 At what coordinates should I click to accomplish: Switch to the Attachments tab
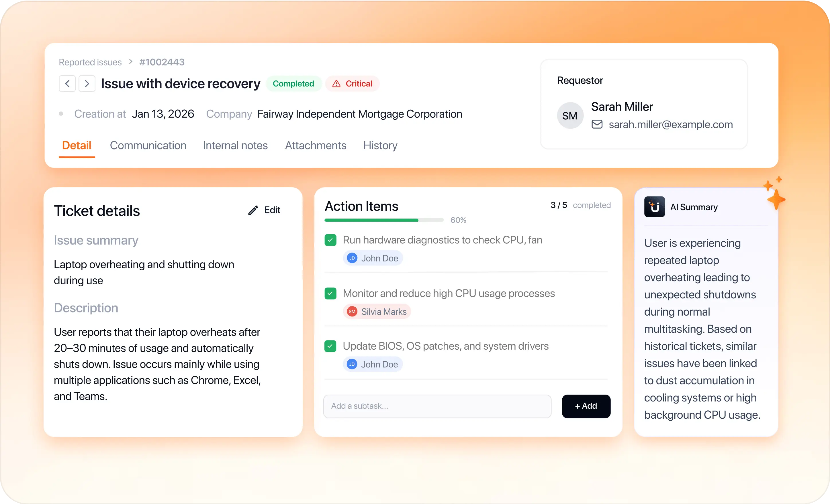316,145
